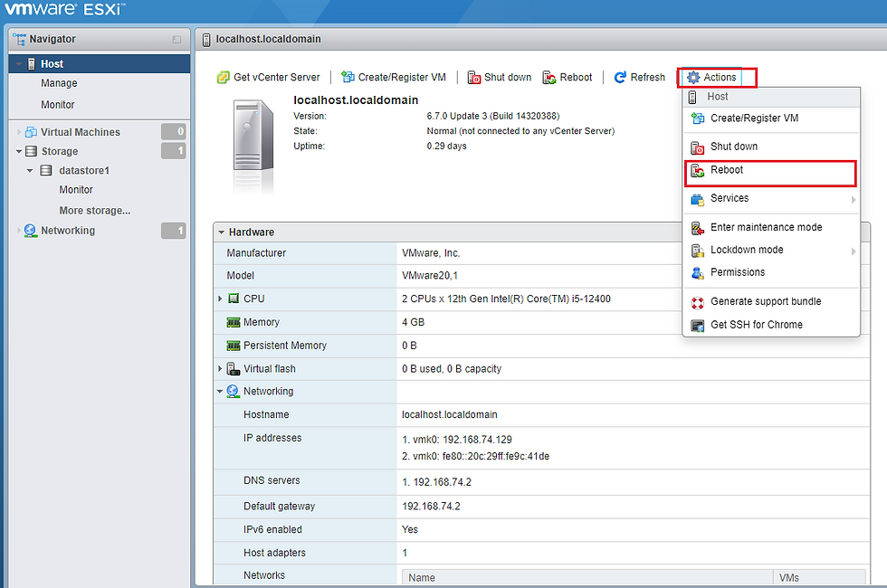Click the Get vCenter Server icon
Image resolution: width=887 pixels, height=588 pixels.
(x=223, y=78)
